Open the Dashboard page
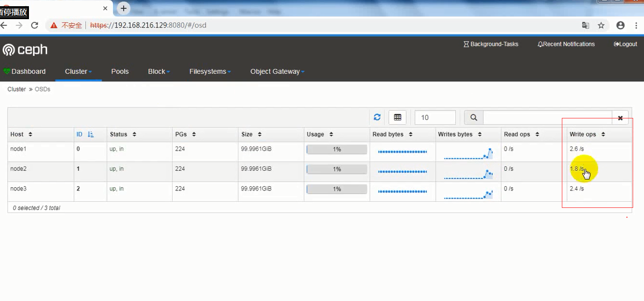The image size is (644, 301). (x=25, y=71)
